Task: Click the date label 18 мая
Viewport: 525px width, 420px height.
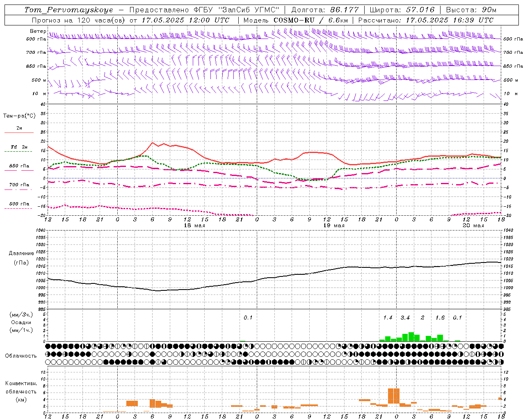Action: (x=194, y=226)
